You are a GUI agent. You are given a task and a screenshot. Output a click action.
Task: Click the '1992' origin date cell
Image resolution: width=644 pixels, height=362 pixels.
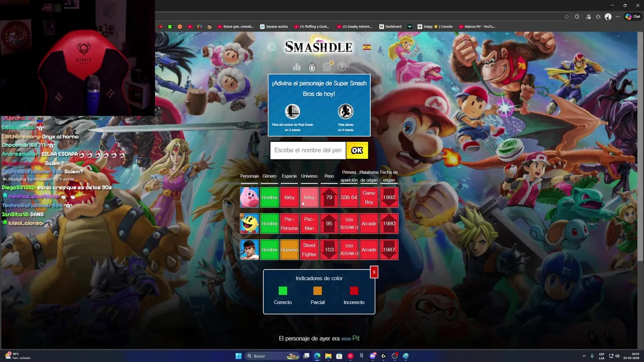click(x=389, y=198)
